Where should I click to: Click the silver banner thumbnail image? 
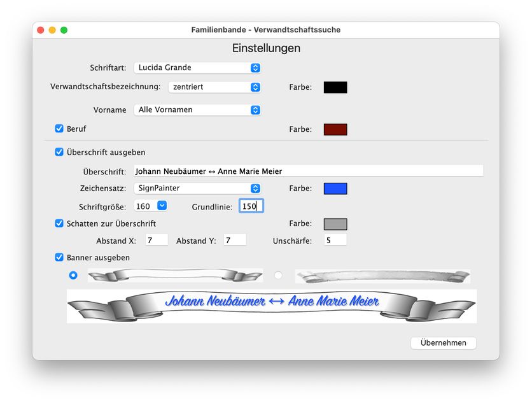175,275
